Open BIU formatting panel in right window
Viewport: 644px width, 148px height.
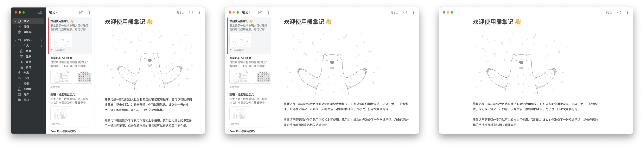(609, 12)
